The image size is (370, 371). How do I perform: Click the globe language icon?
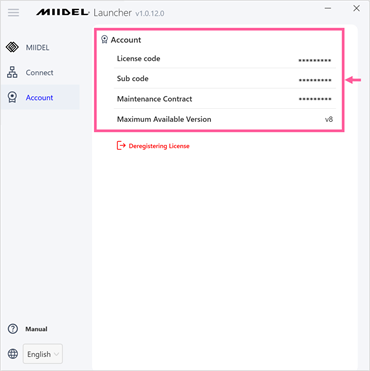13,354
